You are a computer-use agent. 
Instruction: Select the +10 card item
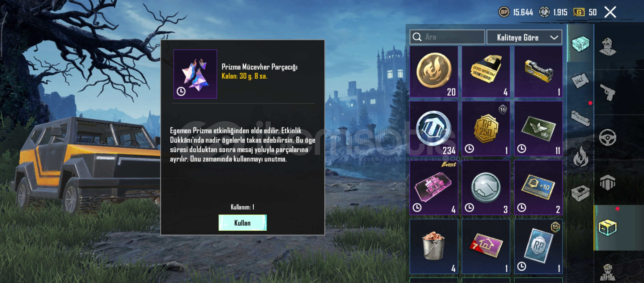click(x=538, y=188)
